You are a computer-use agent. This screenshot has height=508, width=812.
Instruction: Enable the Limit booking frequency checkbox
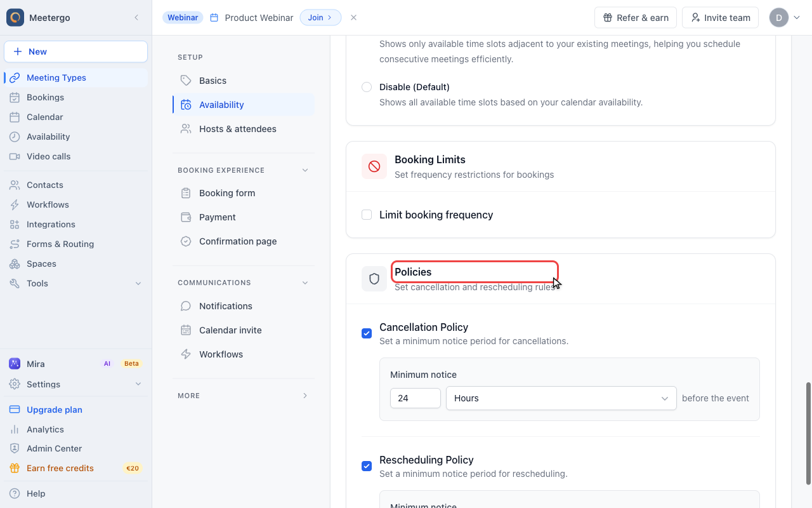pyautogui.click(x=367, y=215)
